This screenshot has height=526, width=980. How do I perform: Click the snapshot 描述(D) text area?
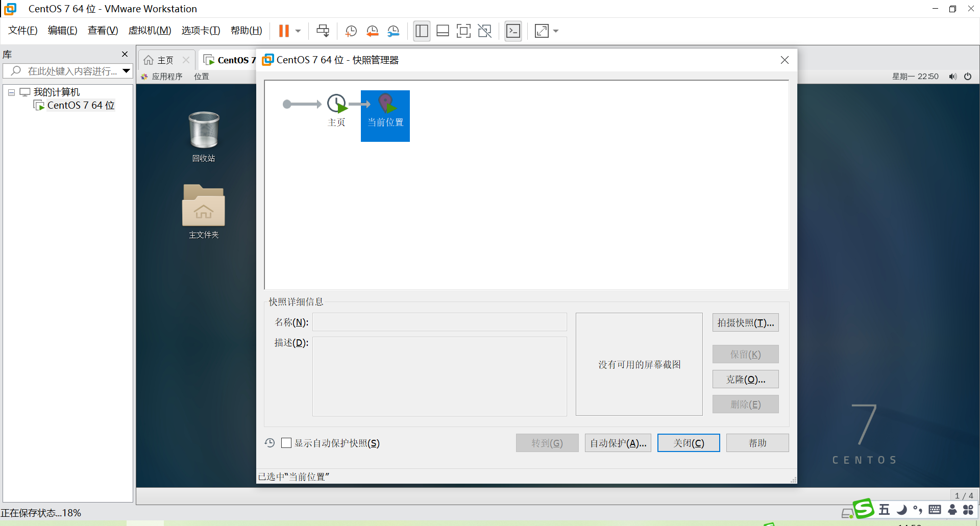439,376
